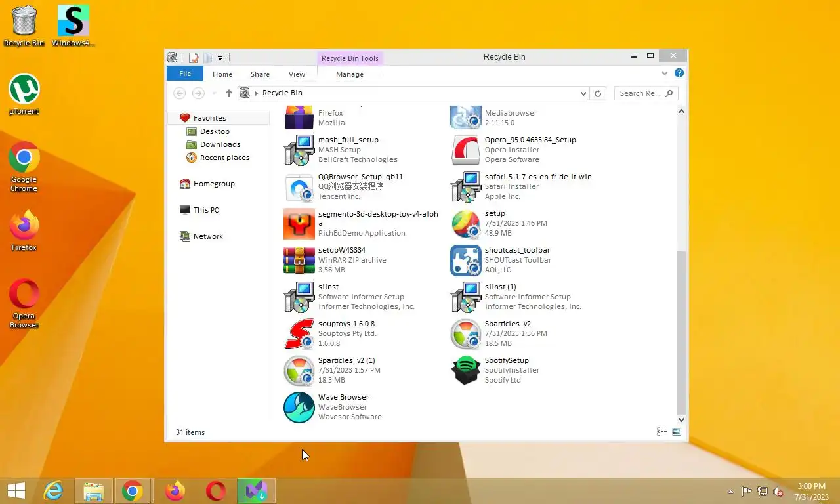Open the Home ribbon tab

(222, 74)
